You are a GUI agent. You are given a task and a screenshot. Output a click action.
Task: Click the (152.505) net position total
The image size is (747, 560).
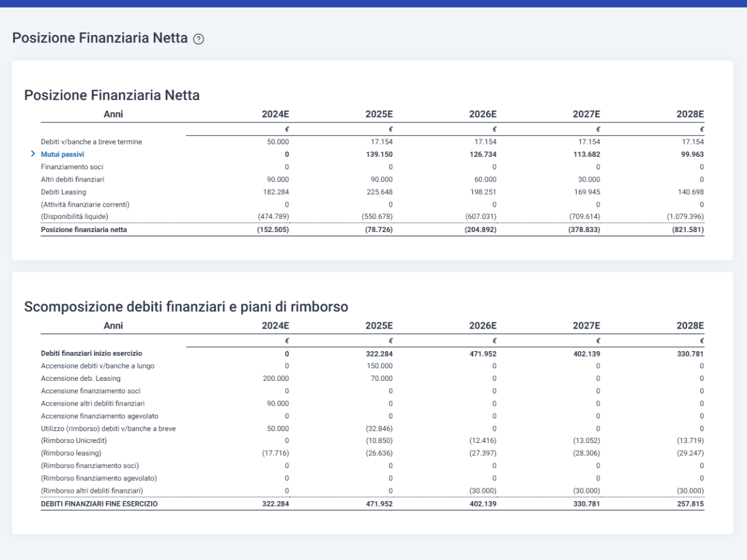[273, 229]
